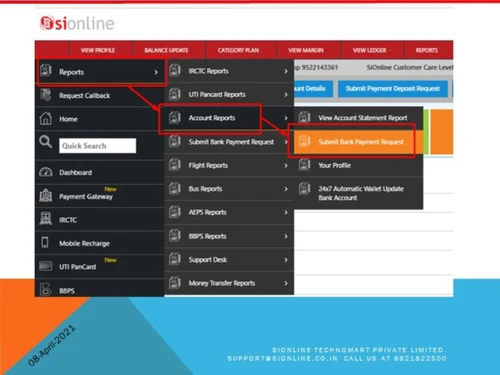The height and width of the screenshot is (375, 500).
Task: Click the Support Desk label
Action: pos(208,260)
